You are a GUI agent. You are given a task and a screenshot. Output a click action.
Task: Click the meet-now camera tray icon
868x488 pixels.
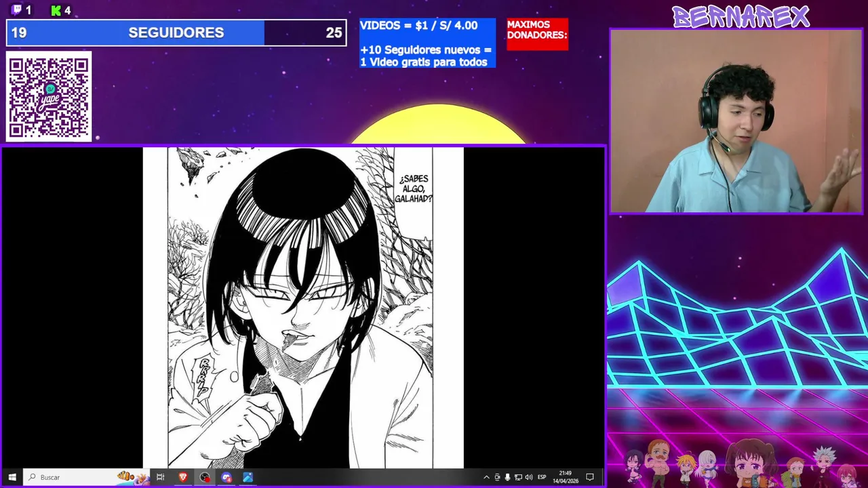click(x=497, y=477)
